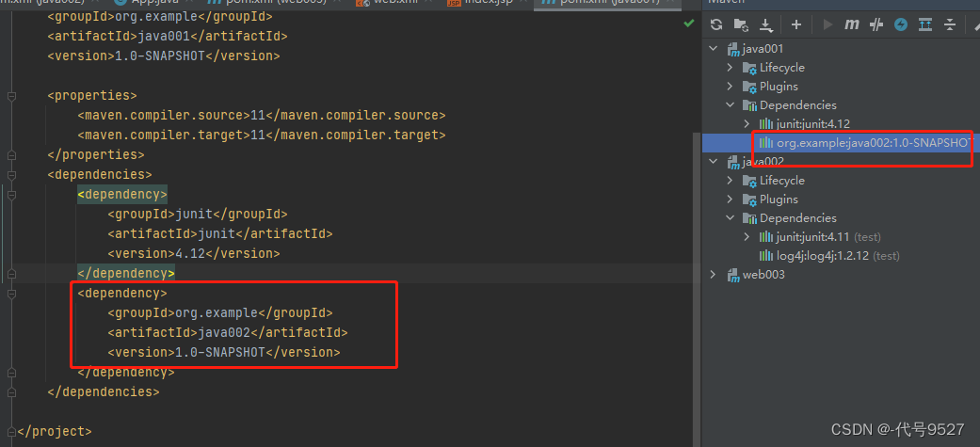Download sources and documentation icon
The width and height of the screenshot is (980, 447).
(x=766, y=25)
